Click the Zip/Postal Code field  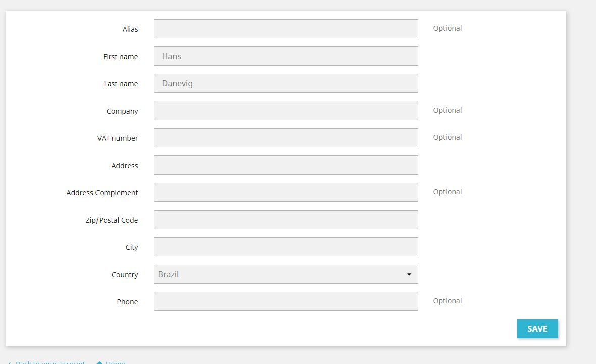(x=285, y=220)
